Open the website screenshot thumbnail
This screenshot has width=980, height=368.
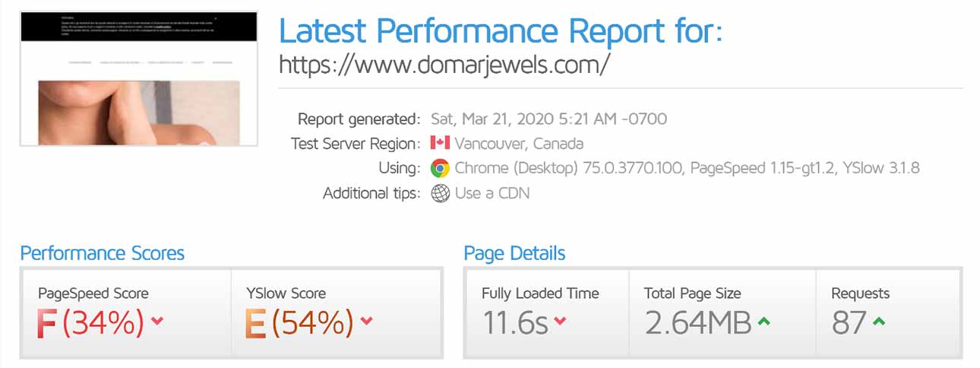[x=139, y=78]
